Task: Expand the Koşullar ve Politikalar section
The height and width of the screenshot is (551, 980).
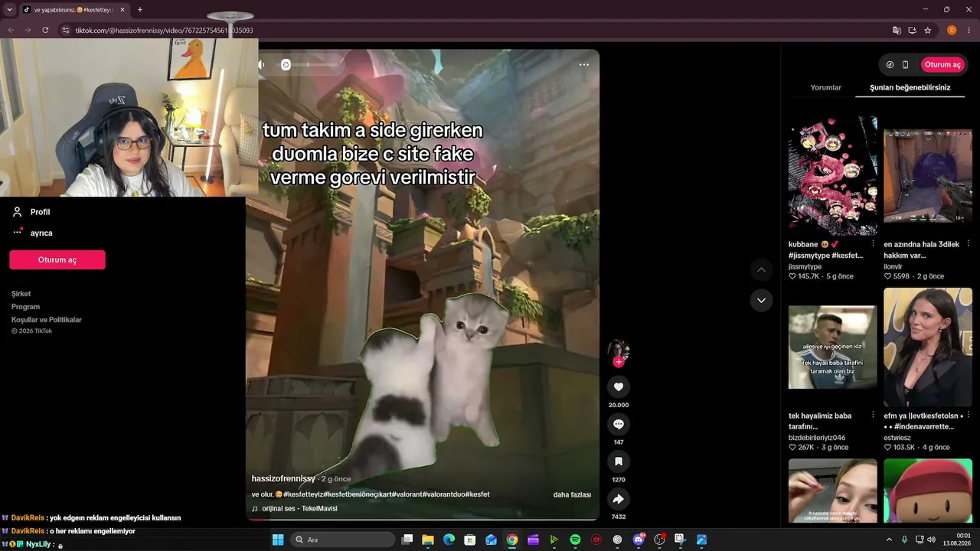Action: coord(46,320)
